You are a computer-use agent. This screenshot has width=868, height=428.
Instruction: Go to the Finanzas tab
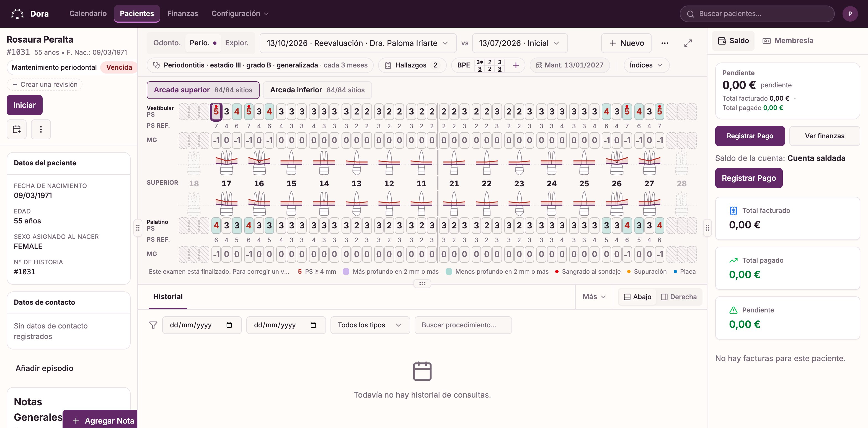(183, 14)
